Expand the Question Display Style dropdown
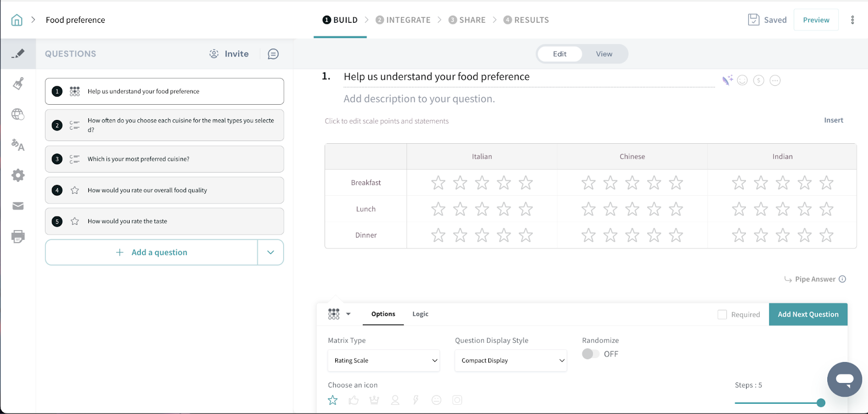 coord(510,361)
